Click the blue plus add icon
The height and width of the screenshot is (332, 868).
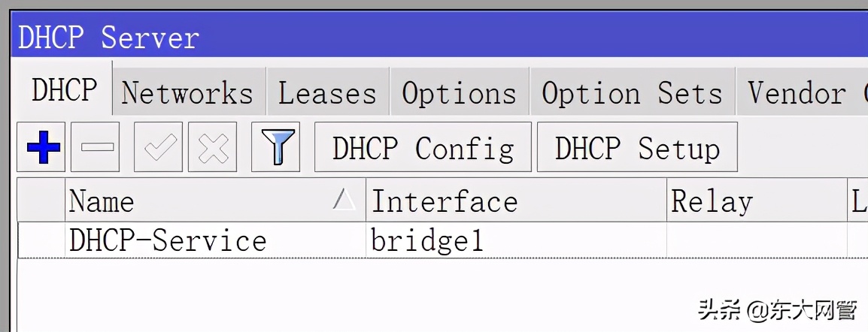click(44, 148)
